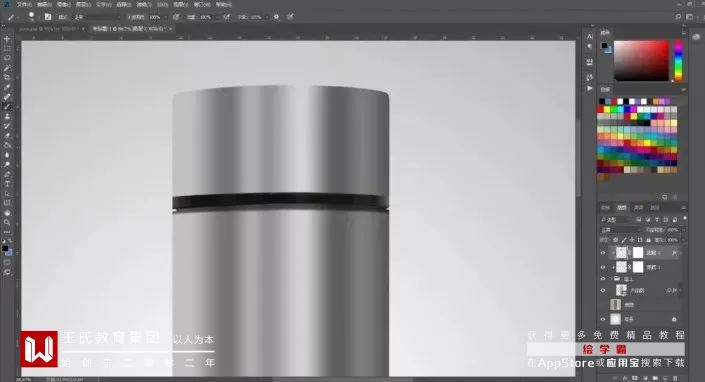The width and height of the screenshot is (705, 382).
Task: Open the 文件 (File) menu
Action: coord(24,4)
